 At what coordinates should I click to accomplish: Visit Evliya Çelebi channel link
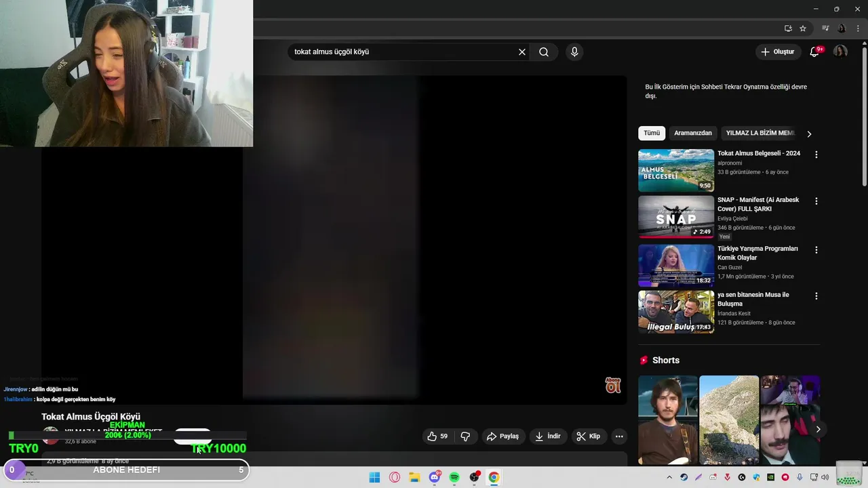732,219
